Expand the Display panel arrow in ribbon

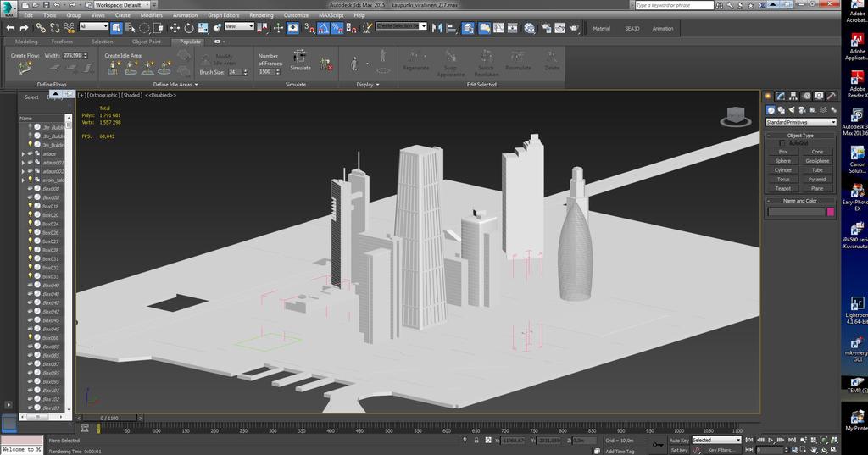pyautogui.click(x=377, y=85)
